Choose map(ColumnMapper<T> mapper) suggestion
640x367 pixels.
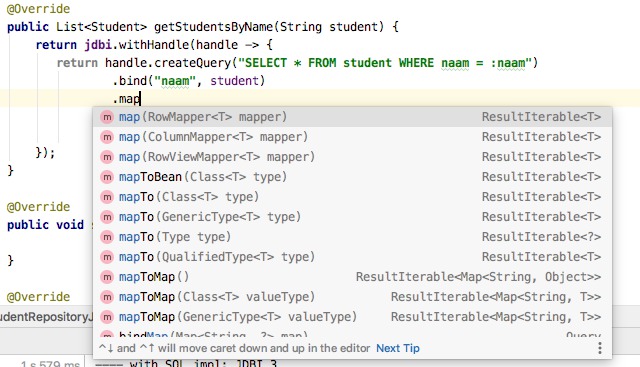352,137
